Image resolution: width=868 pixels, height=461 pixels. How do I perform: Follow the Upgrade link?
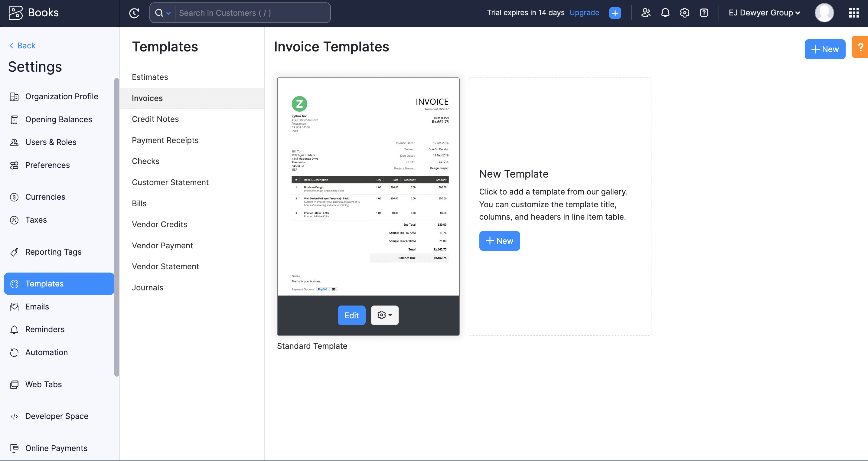click(x=584, y=12)
